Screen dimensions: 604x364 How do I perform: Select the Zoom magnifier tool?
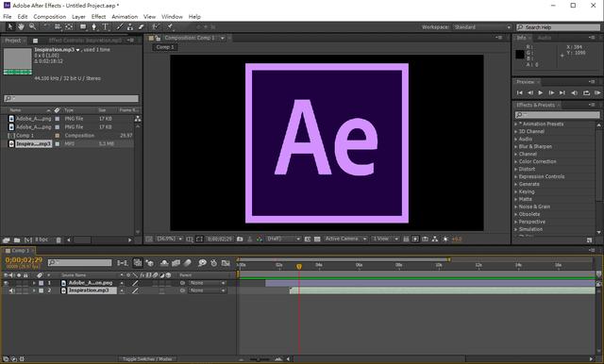tap(33, 26)
